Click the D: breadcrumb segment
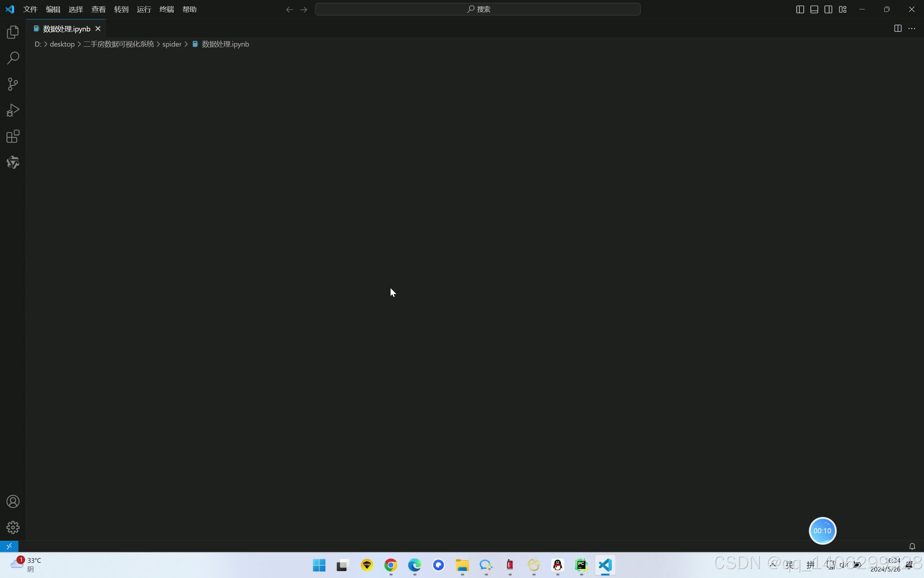The image size is (924, 578). (38, 44)
